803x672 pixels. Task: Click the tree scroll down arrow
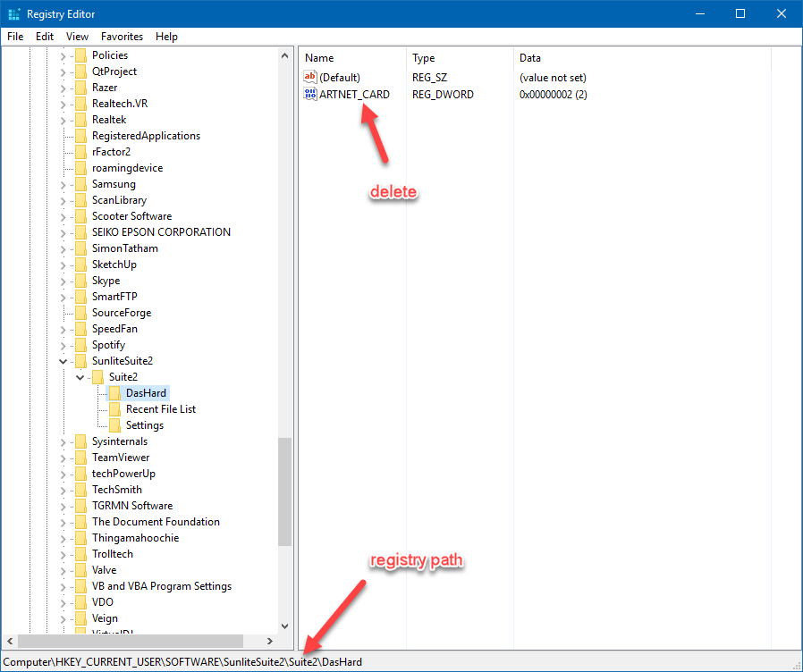(x=284, y=626)
